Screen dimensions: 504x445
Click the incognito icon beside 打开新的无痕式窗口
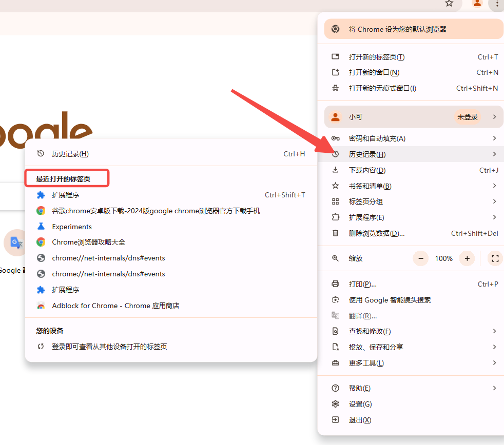335,88
